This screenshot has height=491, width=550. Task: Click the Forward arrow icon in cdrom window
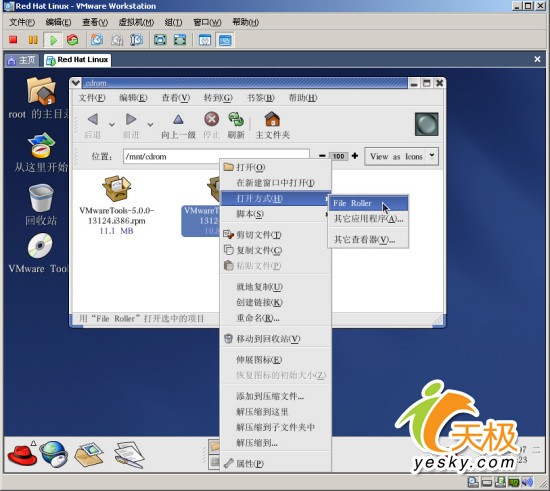tap(131, 119)
